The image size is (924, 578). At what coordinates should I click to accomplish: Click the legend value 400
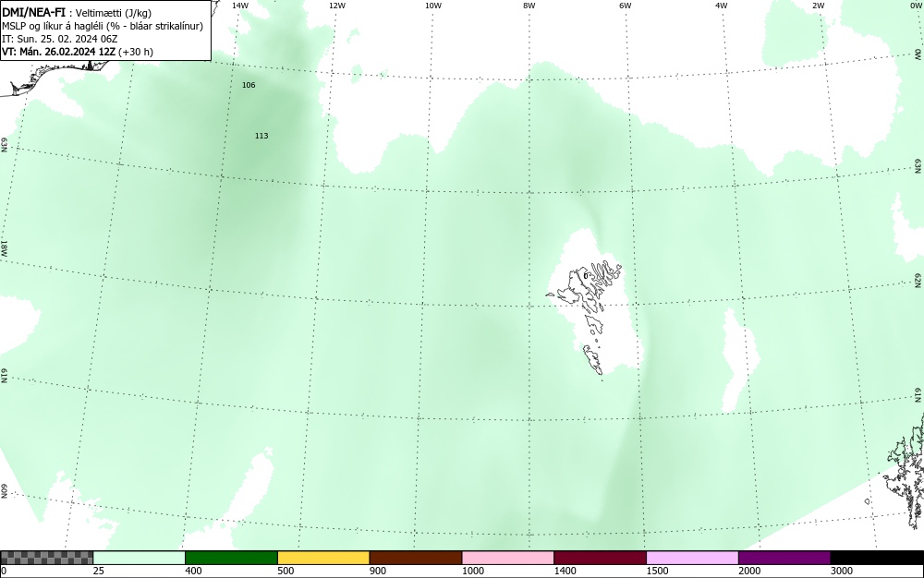click(x=193, y=571)
